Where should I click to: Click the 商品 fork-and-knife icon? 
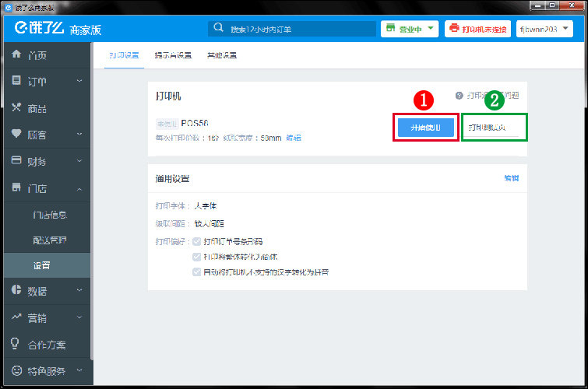coord(16,108)
